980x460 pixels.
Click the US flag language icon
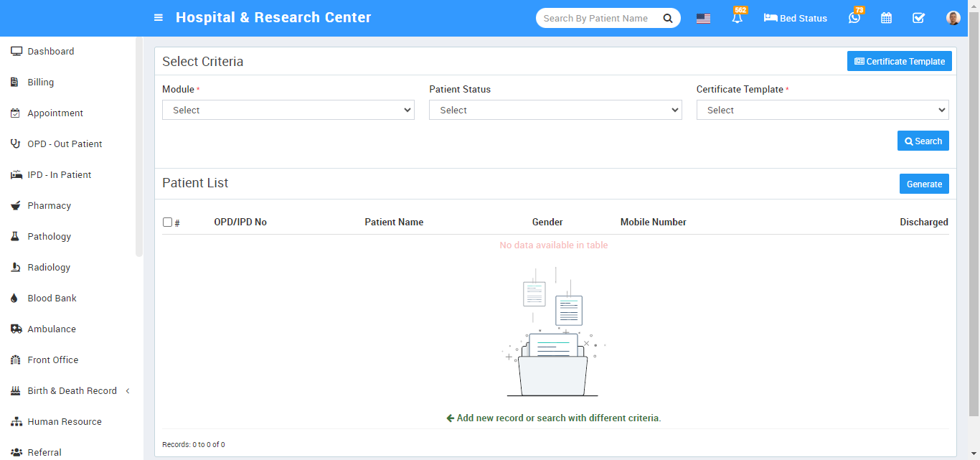click(x=703, y=19)
